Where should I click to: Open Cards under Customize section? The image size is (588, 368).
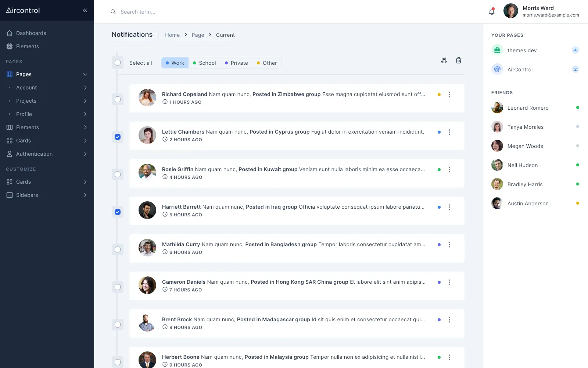[x=47, y=182]
